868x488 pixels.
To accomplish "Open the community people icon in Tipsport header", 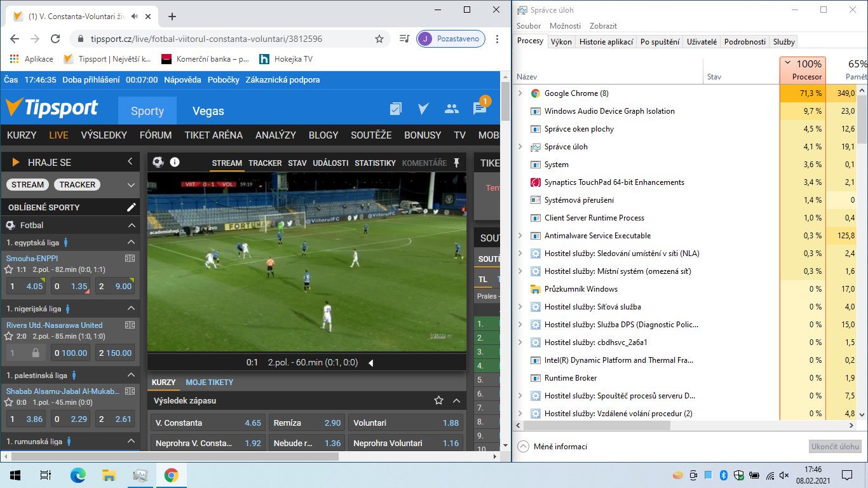I will [452, 109].
